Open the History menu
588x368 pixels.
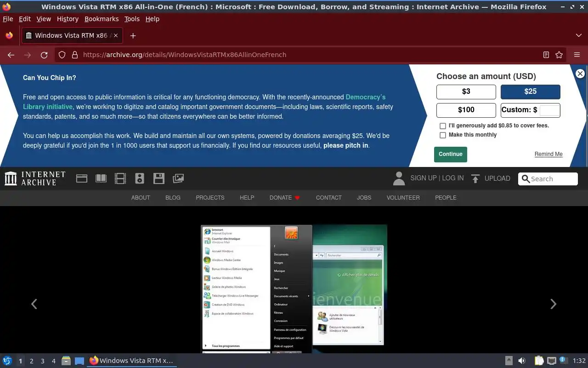[68, 19]
